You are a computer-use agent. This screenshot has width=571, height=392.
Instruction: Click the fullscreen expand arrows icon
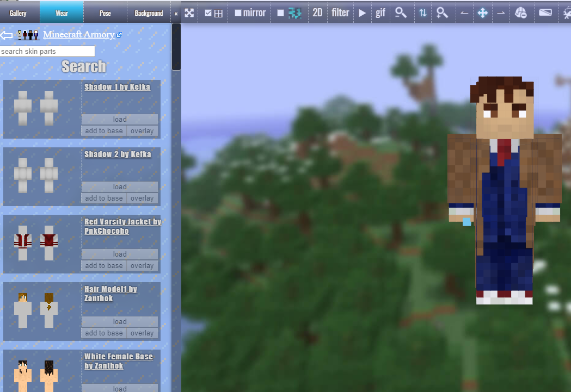point(189,13)
